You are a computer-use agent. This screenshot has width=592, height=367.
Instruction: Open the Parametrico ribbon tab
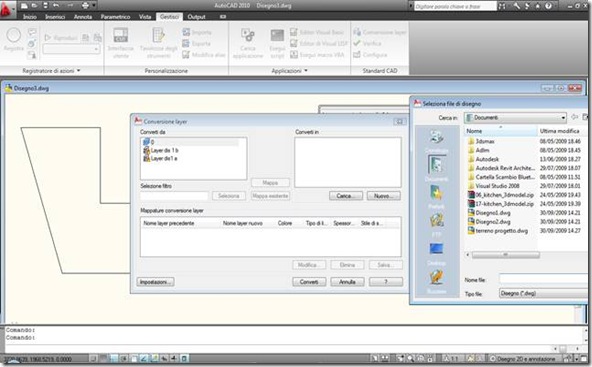tap(115, 17)
